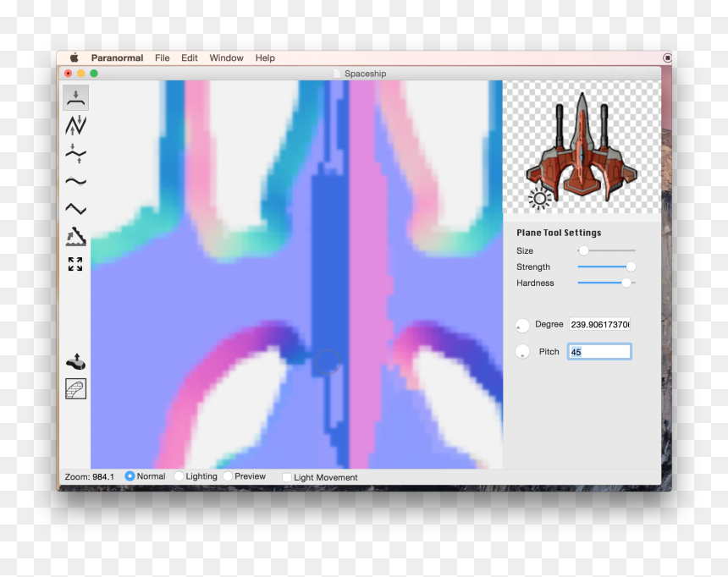The image size is (728, 577).
Task: Switch to Lighting view mode
Action: click(x=179, y=476)
